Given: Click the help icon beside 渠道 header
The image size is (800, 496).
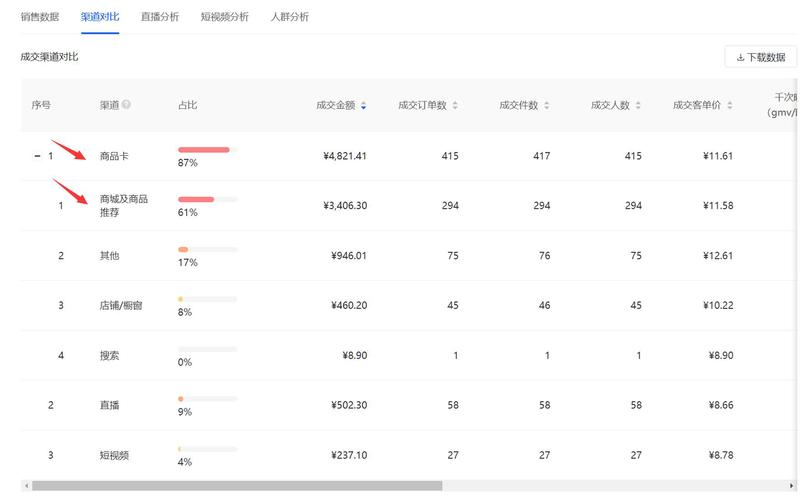Looking at the screenshot, I should (x=127, y=105).
